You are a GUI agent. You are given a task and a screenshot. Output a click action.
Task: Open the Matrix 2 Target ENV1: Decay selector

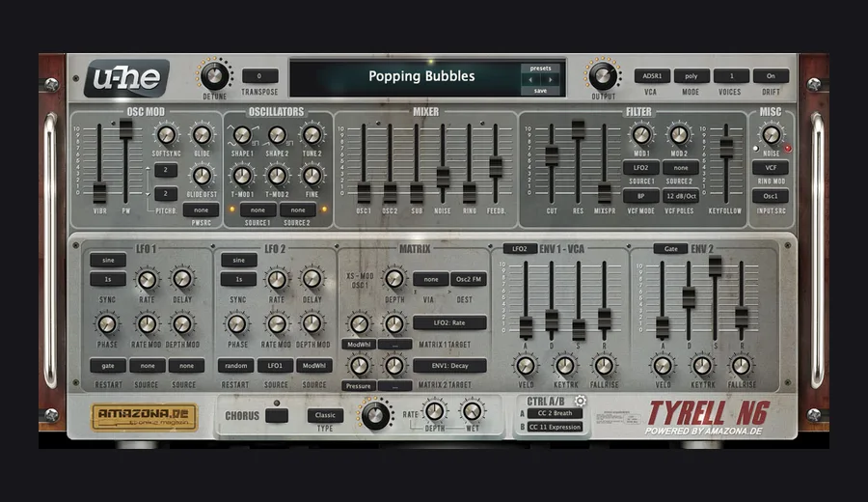449,366
